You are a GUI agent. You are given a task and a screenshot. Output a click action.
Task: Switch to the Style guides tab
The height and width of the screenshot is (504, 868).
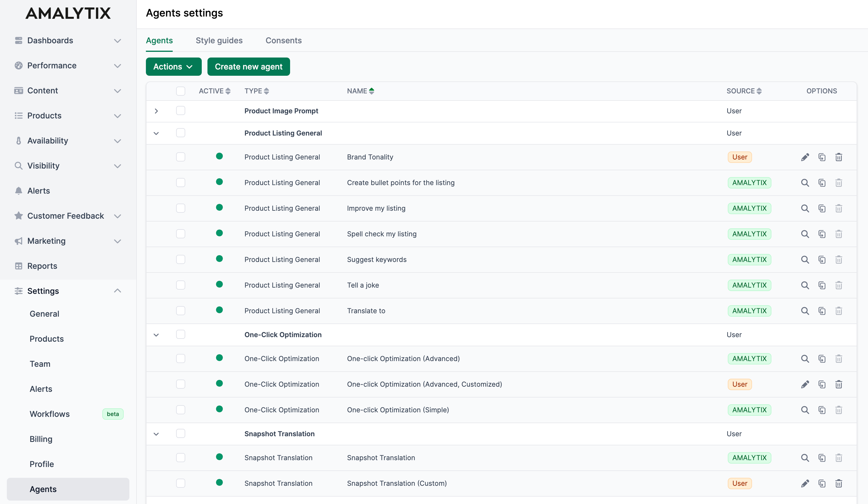pos(219,40)
